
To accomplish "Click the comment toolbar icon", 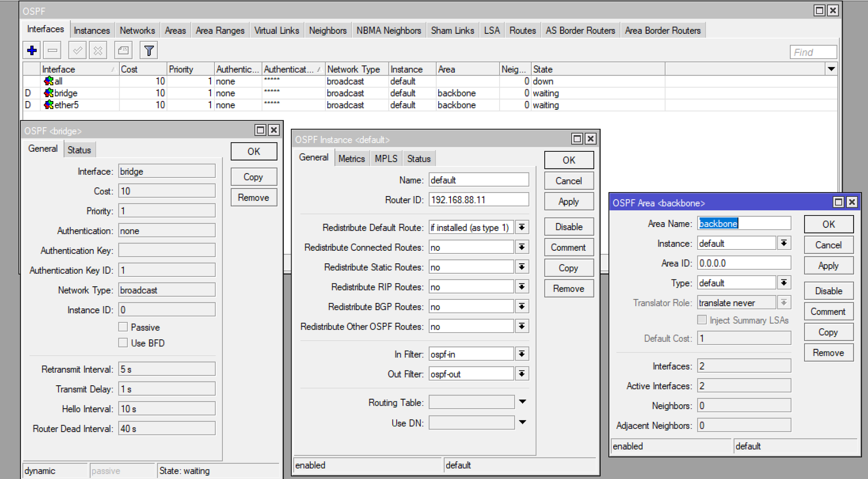I will point(123,51).
